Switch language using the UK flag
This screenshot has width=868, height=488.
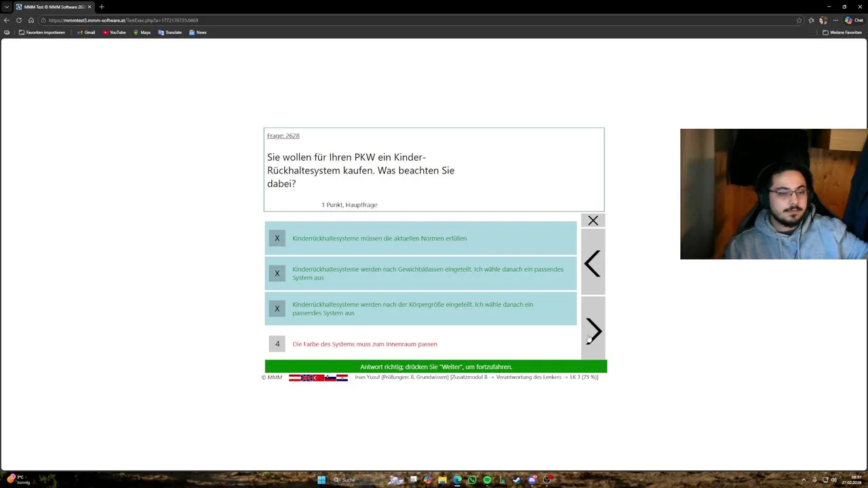click(x=307, y=378)
